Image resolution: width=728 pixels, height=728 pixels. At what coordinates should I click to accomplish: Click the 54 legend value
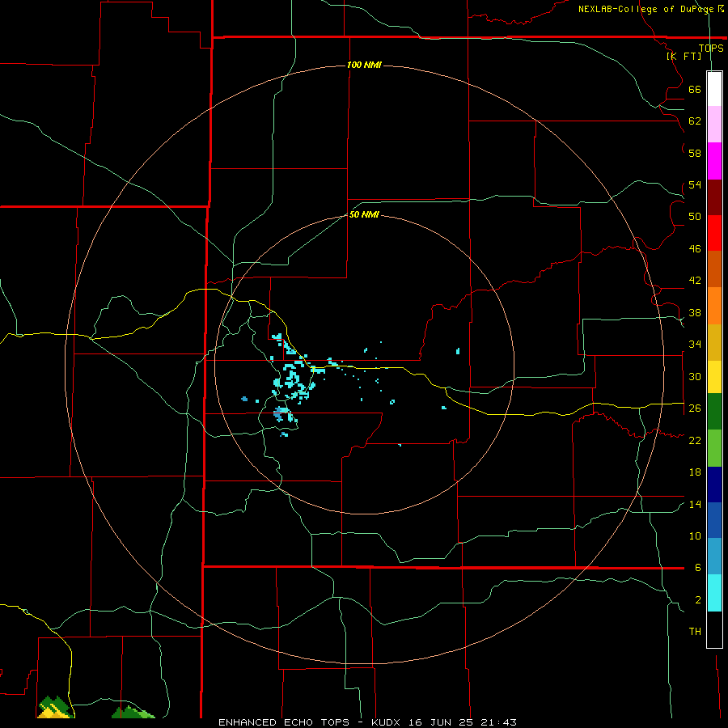(x=695, y=184)
